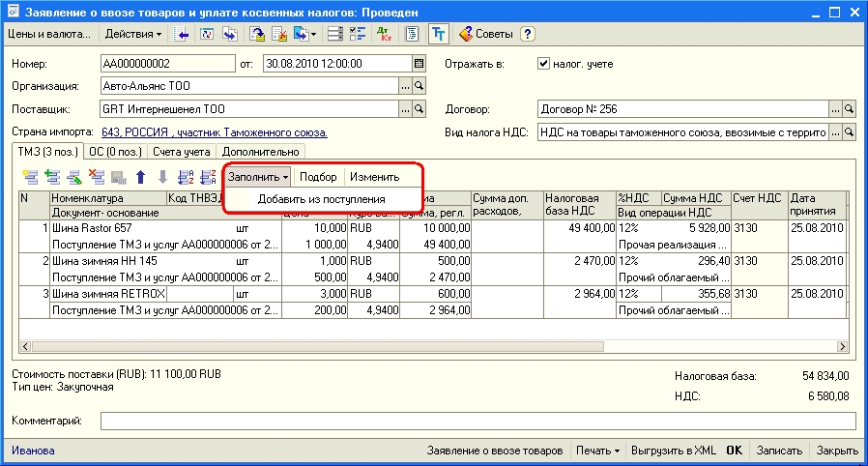Add a new row to the table
The height and width of the screenshot is (466, 868).
coord(30,177)
